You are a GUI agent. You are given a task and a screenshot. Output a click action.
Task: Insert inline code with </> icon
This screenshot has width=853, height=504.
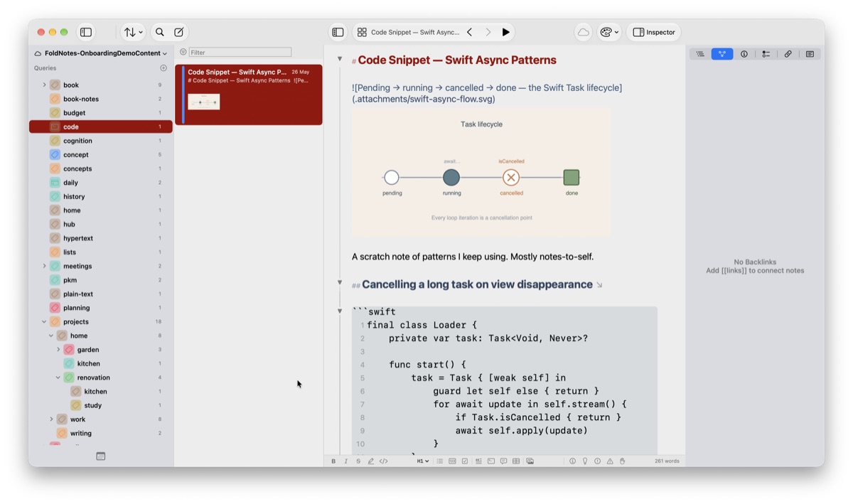pos(384,461)
